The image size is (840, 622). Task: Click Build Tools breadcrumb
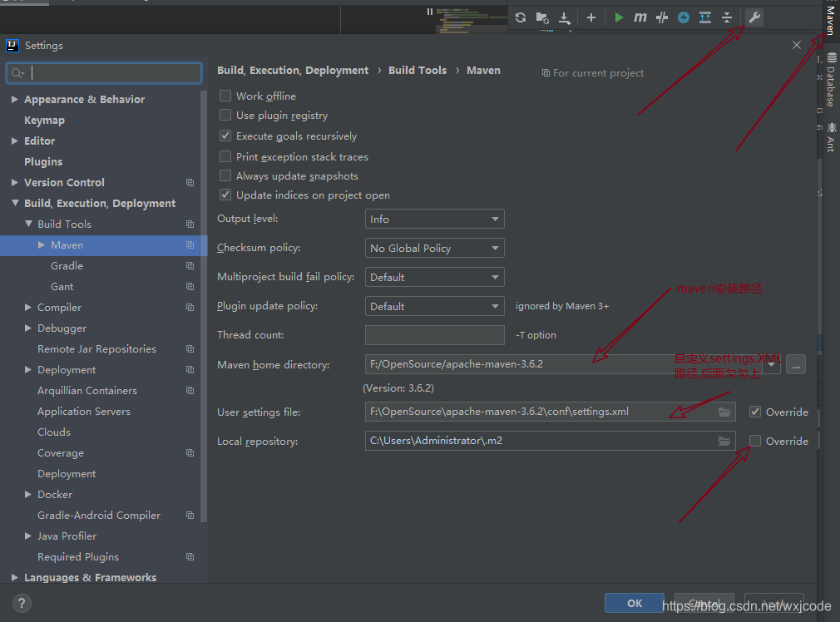418,70
